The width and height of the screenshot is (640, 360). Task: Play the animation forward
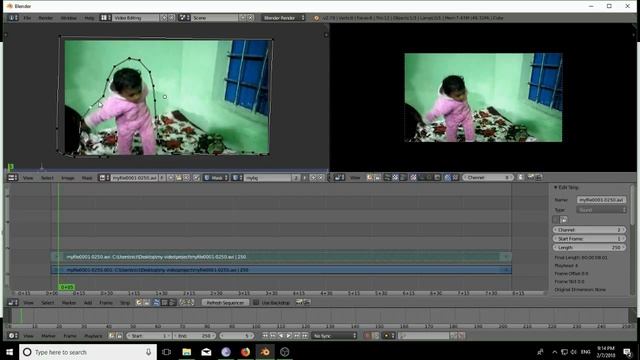[289, 336]
